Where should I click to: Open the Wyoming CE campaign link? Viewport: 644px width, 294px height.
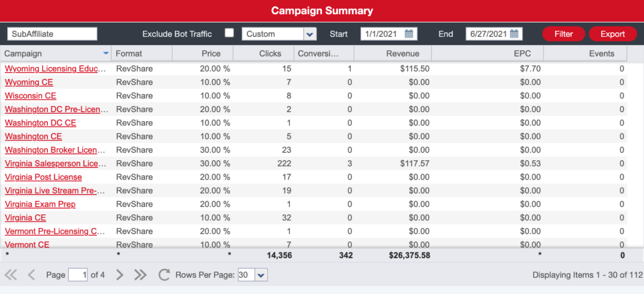29,82
